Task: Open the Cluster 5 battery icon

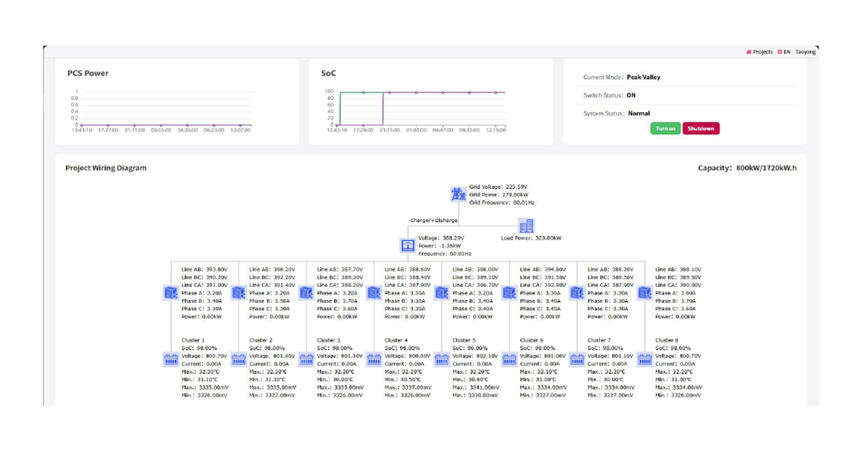Action: click(x=441, y=360)
